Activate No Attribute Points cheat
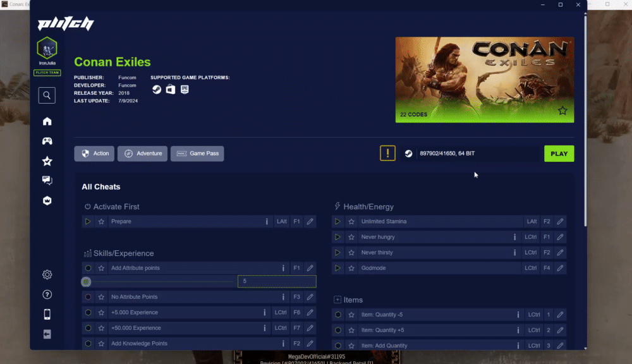The height and width of the screenshot is (364, 632). coord(88,297)
